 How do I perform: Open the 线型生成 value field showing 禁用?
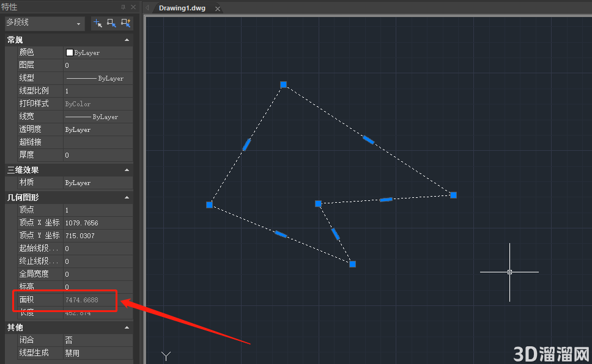click(98, 353)
